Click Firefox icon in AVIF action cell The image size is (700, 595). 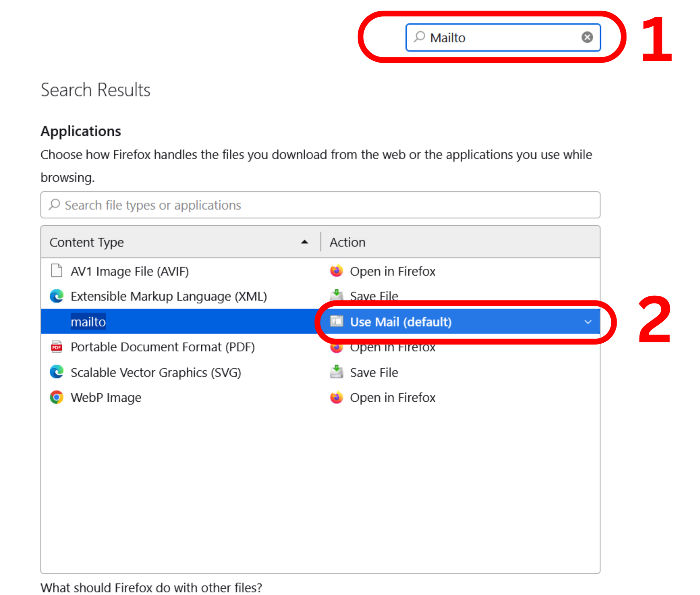pyautogui.click(x=336, y=271)
